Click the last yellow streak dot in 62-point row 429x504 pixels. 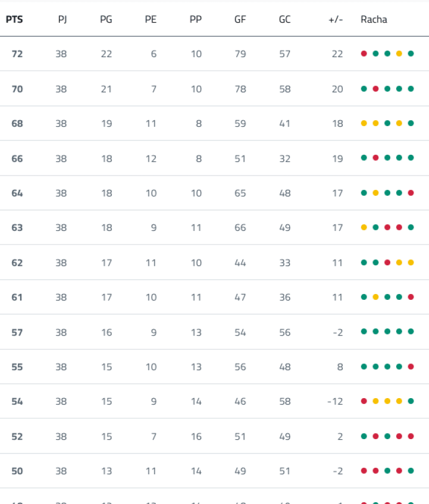411,262
